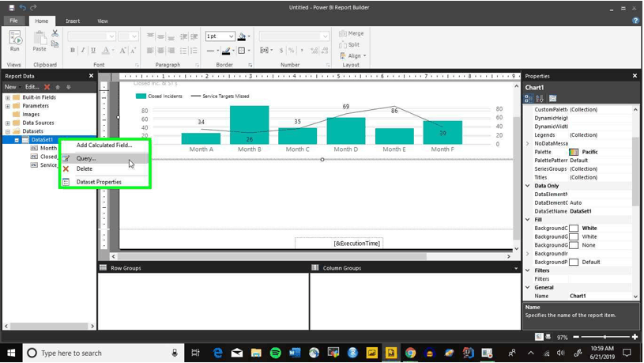The height and width of the screenshot is (363, 644).
Task: Collapse the Fill property section
Action: click(528, 220)
